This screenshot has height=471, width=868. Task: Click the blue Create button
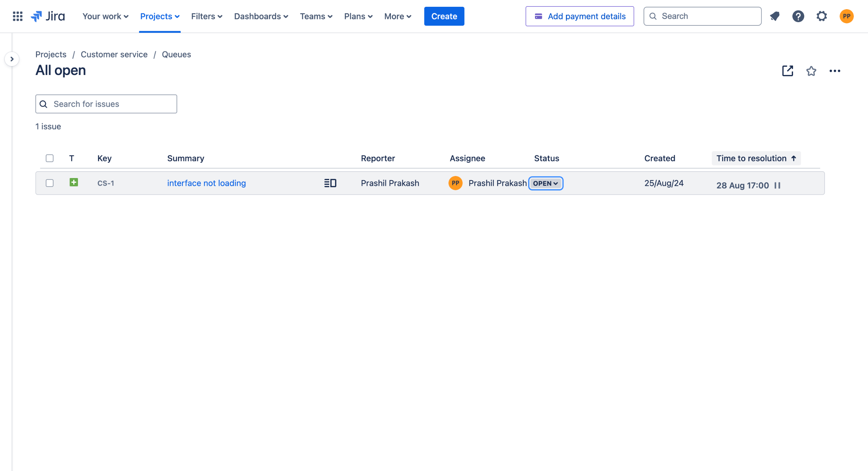pyautogui.click(x=444, y=16)
